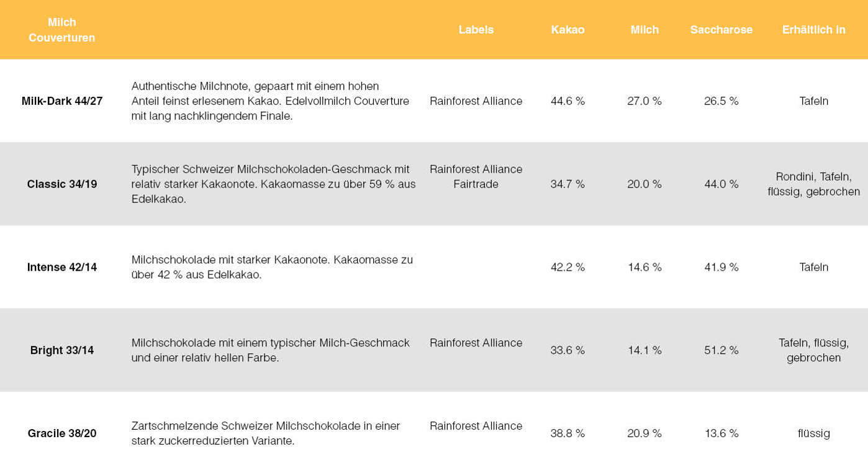Click the Fairtrade label in Classic row
This screenshot has height=475, width=868.
(476, 184)
